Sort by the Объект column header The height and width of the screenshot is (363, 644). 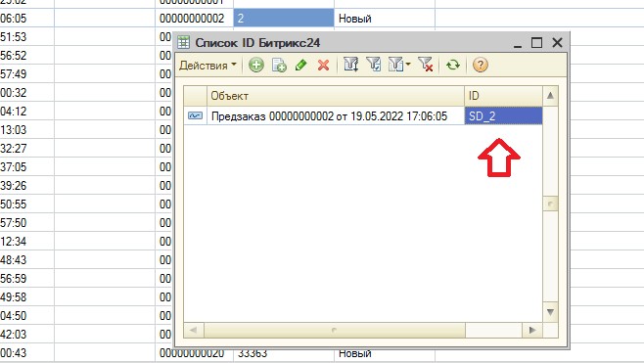pos(336,96)
